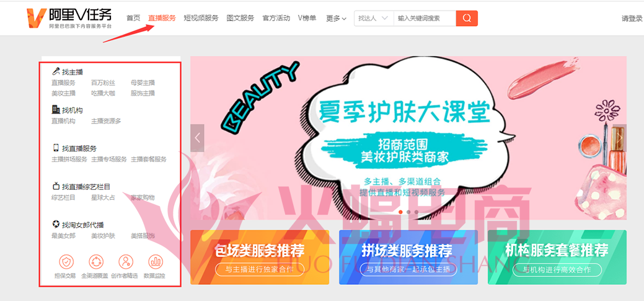The image size is (644, 301).
Task: Click the orange search magnifier button
Action: coord(467,19)
